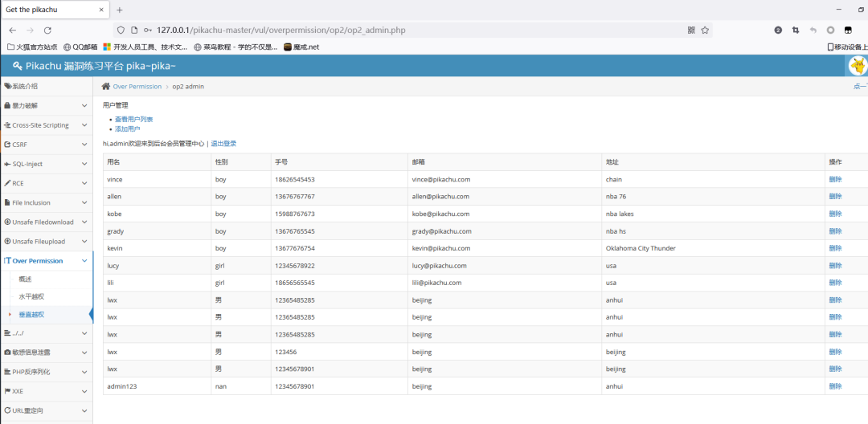The width and height of the screenshot is (868, 424).
Task: Open a new browser tab with plus
Action: pos(120,10)
